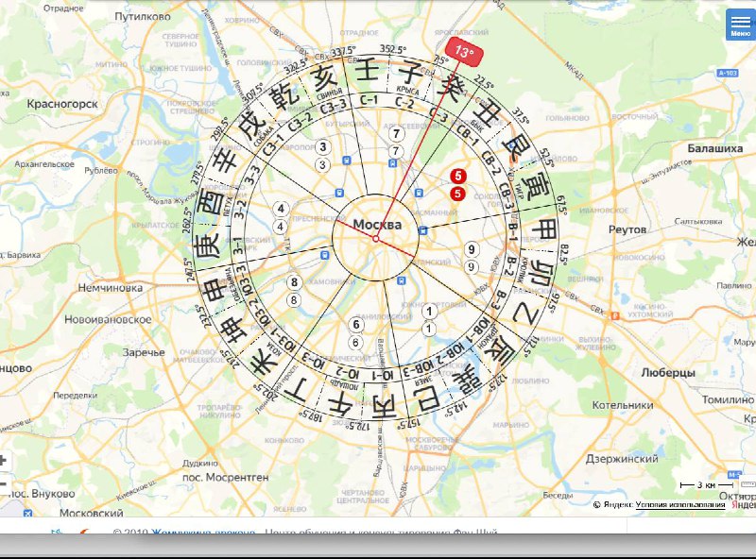Click the Красногорск map label

click(62, 104)
